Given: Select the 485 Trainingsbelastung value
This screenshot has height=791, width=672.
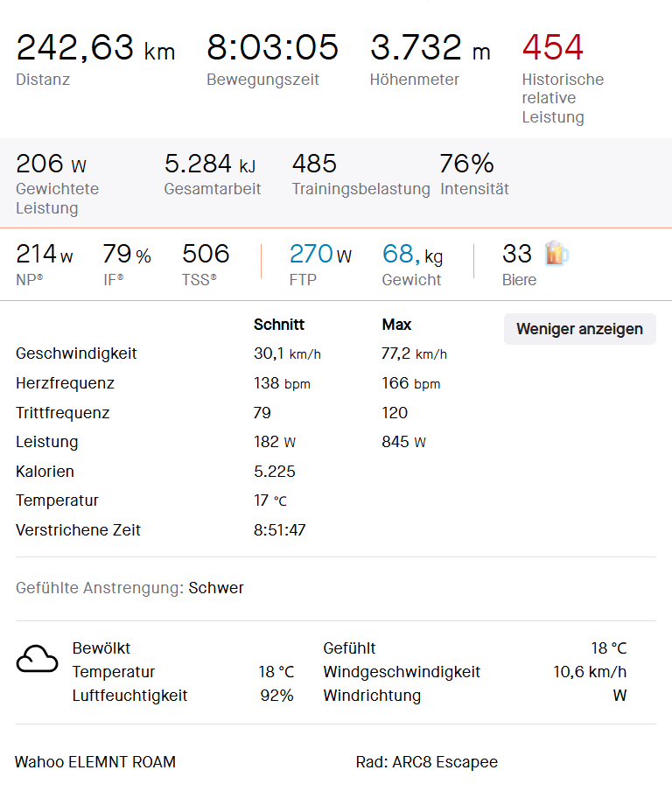Looking at the screenshot, I should coord(314,164).
